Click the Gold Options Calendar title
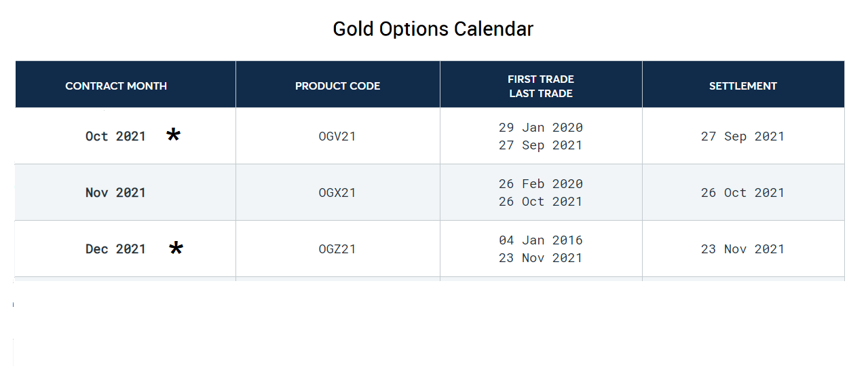 tap(433, 29)
